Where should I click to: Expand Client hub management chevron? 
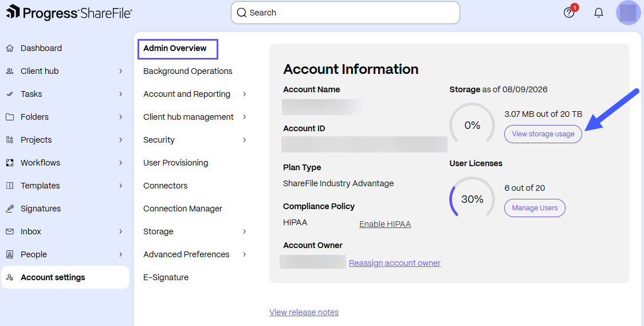(245, 117)
